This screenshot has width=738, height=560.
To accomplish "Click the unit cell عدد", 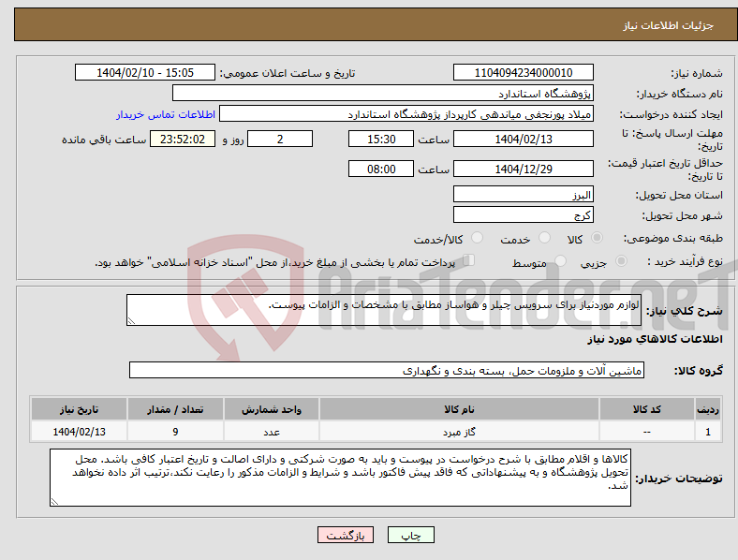I will click(272, 432).
